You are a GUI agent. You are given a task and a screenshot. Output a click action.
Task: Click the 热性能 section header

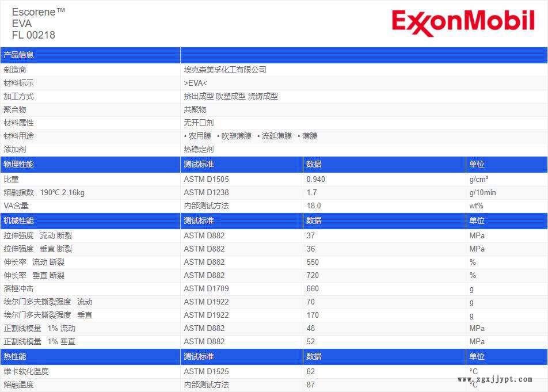pos(15,357)
